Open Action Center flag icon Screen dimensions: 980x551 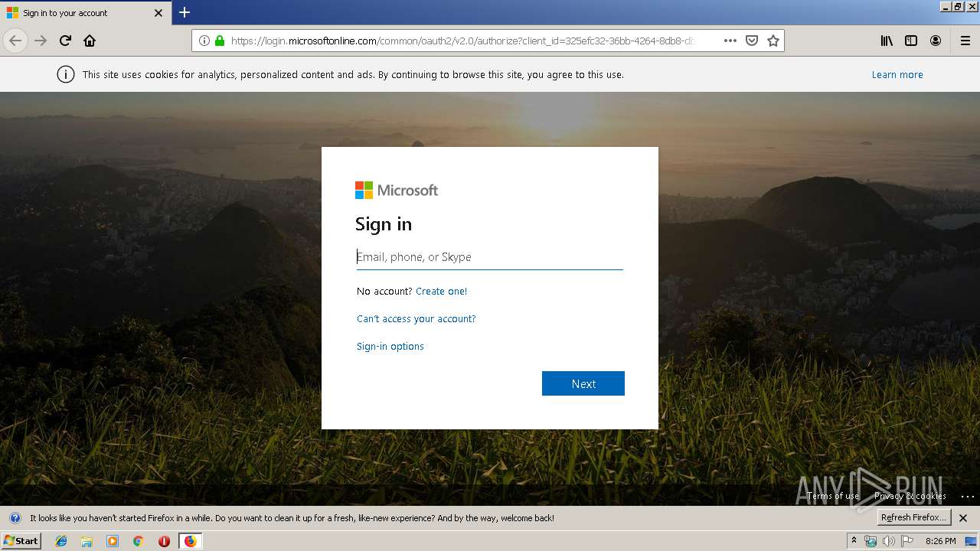tap(906, 541)
